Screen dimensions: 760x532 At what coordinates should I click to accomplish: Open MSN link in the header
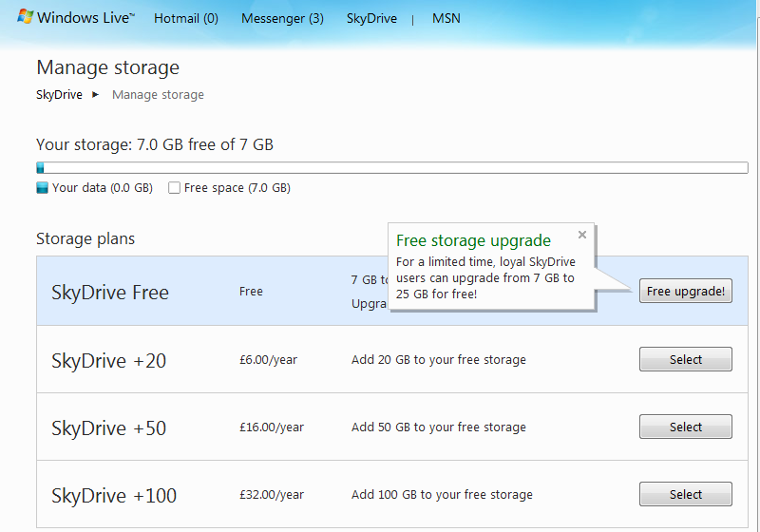446,18
